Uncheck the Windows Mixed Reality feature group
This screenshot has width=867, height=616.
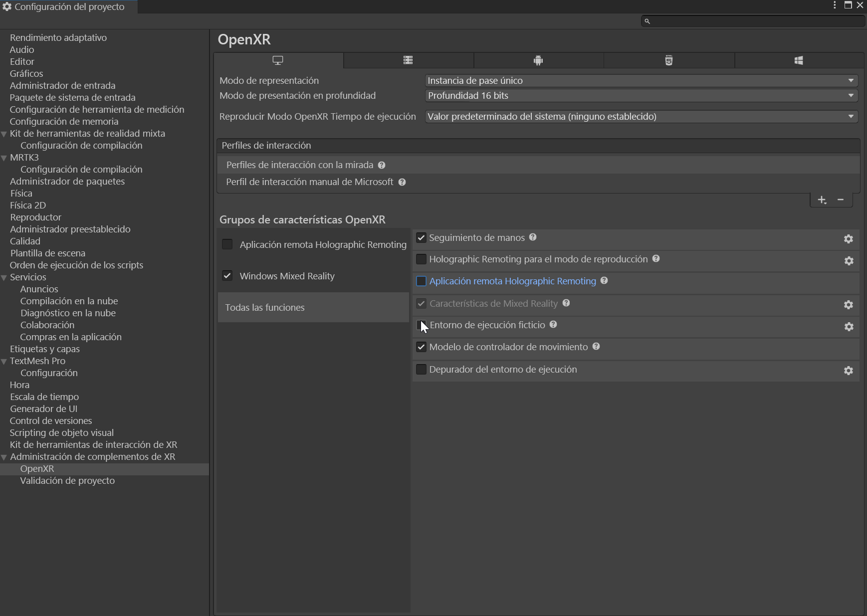pos(227,275)
